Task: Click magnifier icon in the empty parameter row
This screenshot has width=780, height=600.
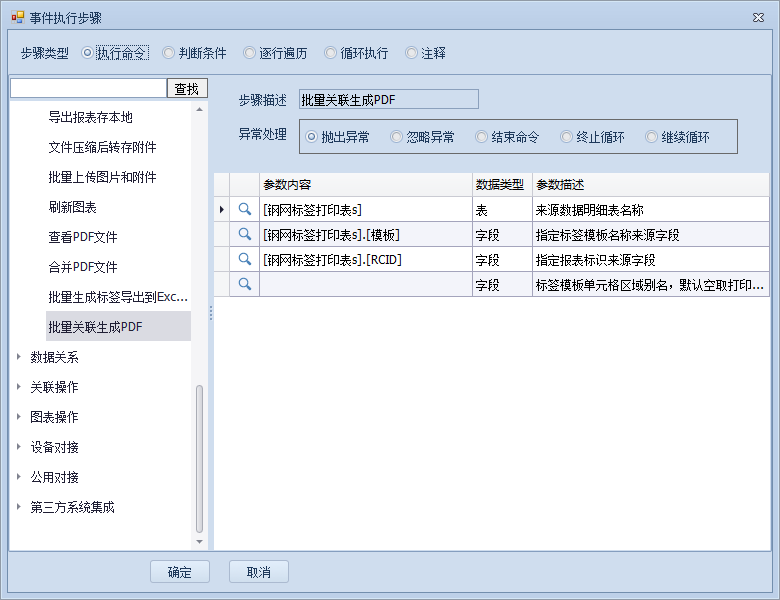Action: 244,285
